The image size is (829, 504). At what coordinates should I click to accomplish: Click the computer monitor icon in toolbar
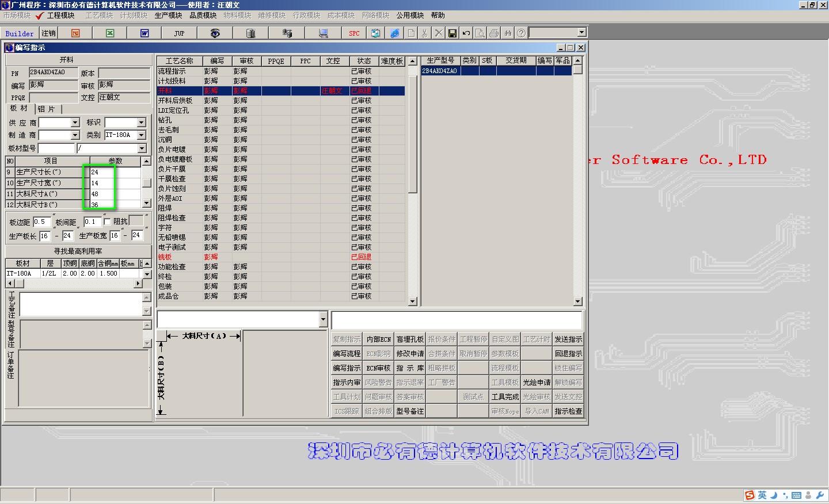[x=324, y=33]
